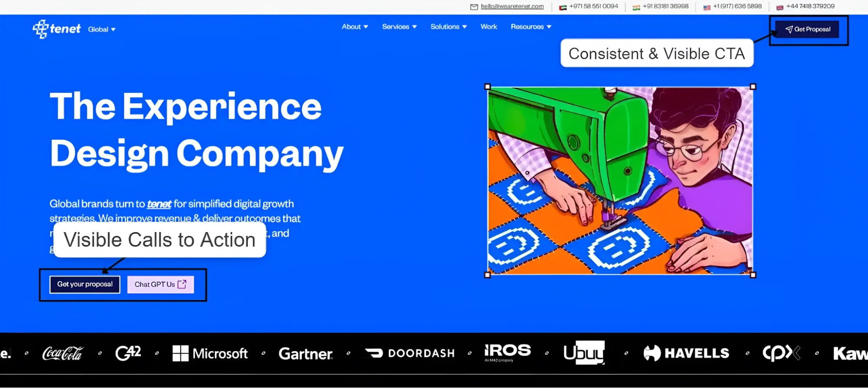This screenshot has width=868, height=388.
Task: Click the Get your proposal button
Action: (x=85, y=284)
